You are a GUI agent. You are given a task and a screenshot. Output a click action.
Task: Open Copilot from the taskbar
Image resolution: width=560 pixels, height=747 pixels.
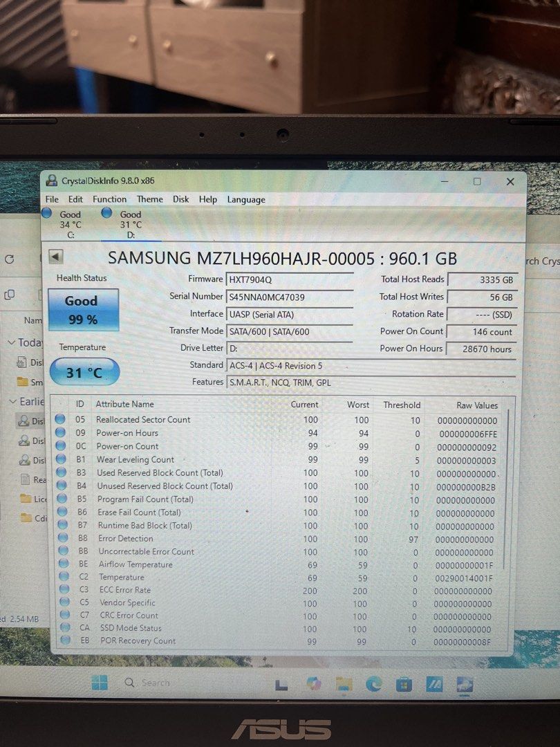[x=314, y=684]
